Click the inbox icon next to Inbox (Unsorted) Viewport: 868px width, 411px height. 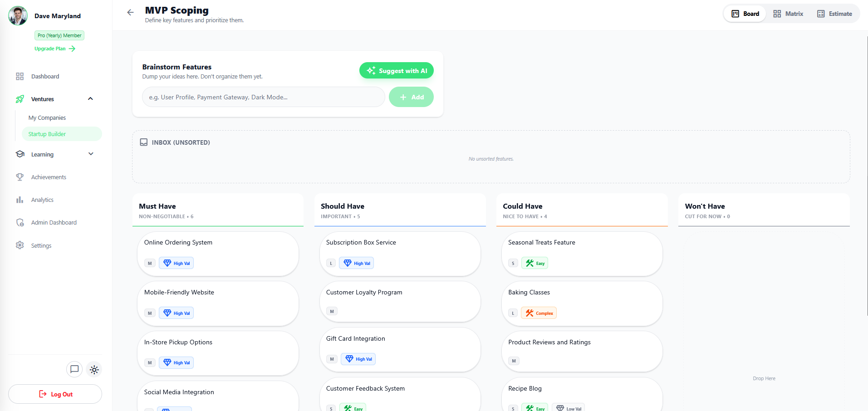click(143, 142)
